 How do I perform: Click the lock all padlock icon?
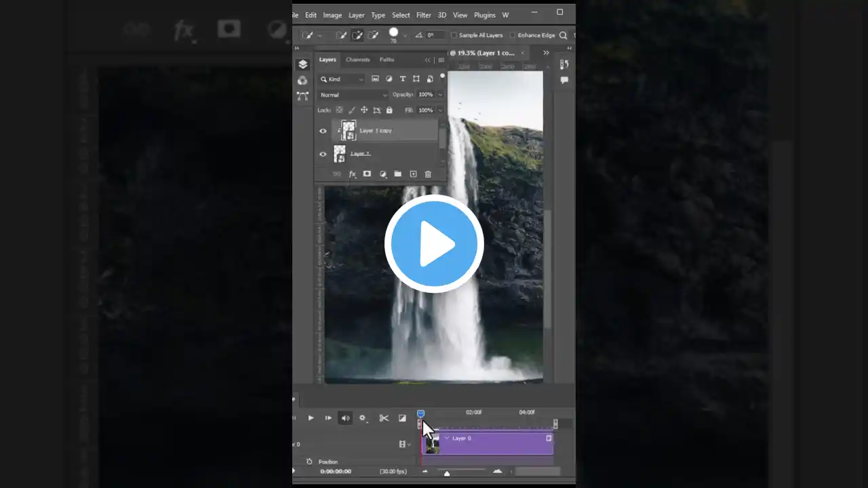tap(389, 110)
